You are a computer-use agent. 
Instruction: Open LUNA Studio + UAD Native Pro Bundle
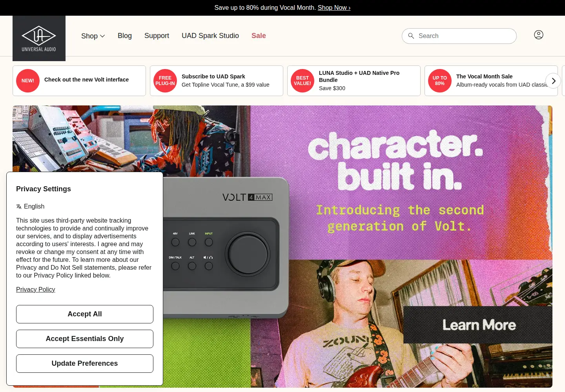(354, 81)
